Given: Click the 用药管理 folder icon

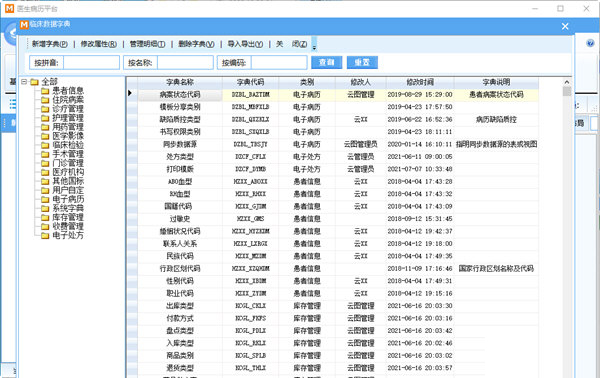Looking at the screenshot, I should [45, 127].
